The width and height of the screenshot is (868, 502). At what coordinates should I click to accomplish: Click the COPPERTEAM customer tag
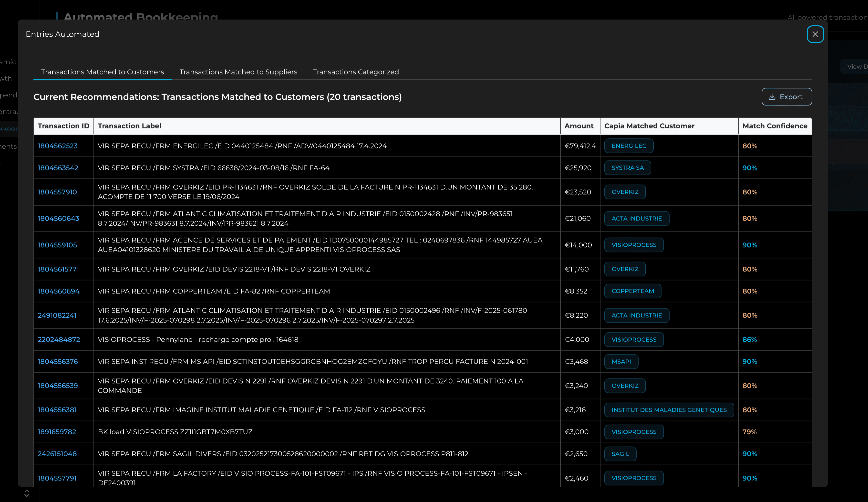(x=633, y=291)
